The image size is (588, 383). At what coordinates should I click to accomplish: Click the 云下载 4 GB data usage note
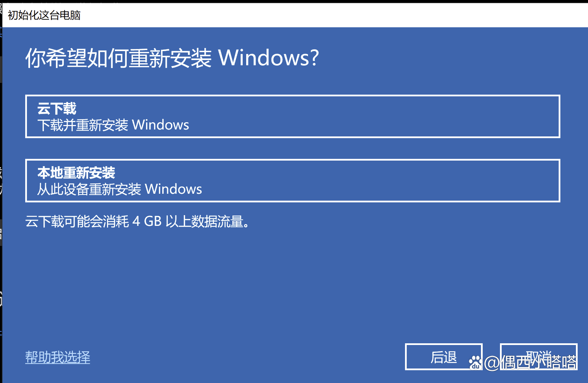(137, 221)
